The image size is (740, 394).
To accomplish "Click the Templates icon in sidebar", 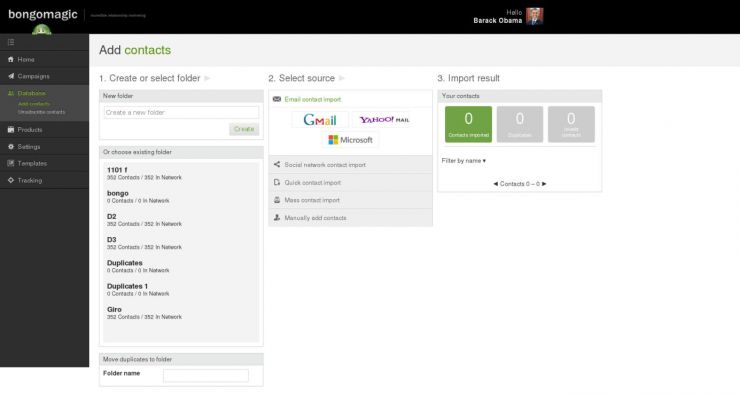I will pyautogui.click(x=11, y=163).
